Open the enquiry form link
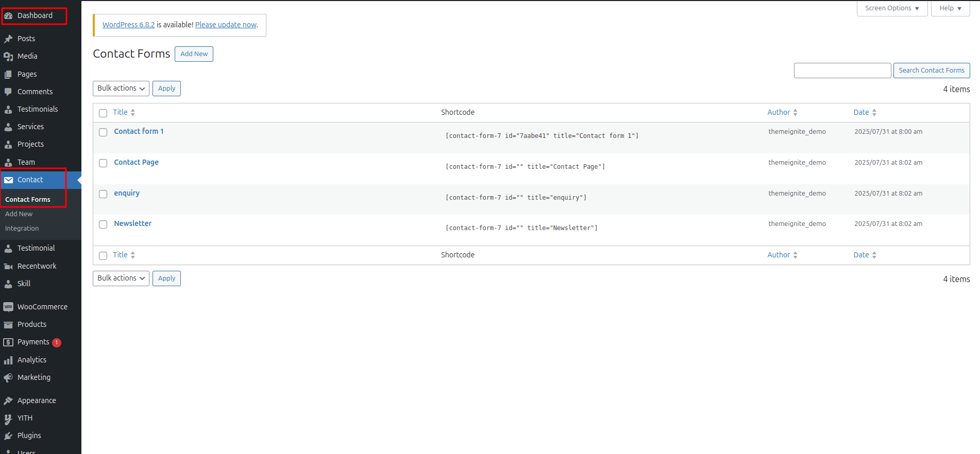Viewport: 980px width, 454px height. point(127,193)
